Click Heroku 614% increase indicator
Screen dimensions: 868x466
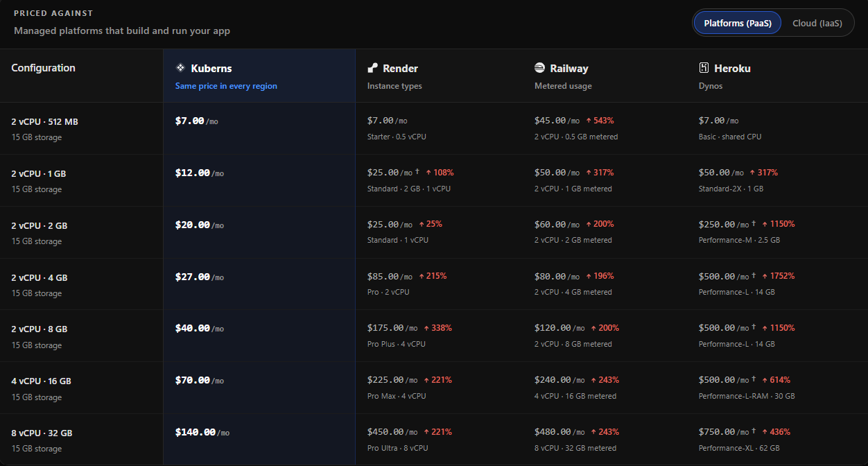(x=776, y=380)
